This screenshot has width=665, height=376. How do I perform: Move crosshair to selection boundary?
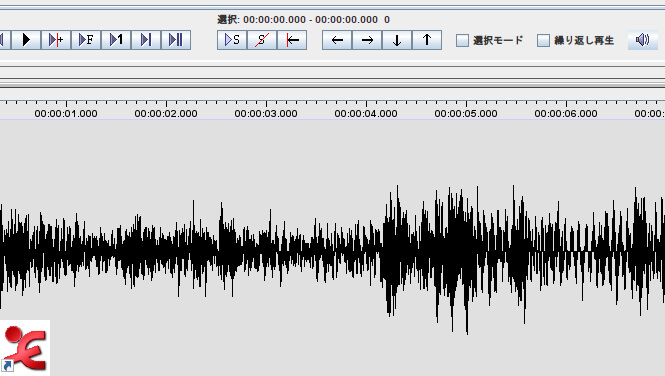292,40
